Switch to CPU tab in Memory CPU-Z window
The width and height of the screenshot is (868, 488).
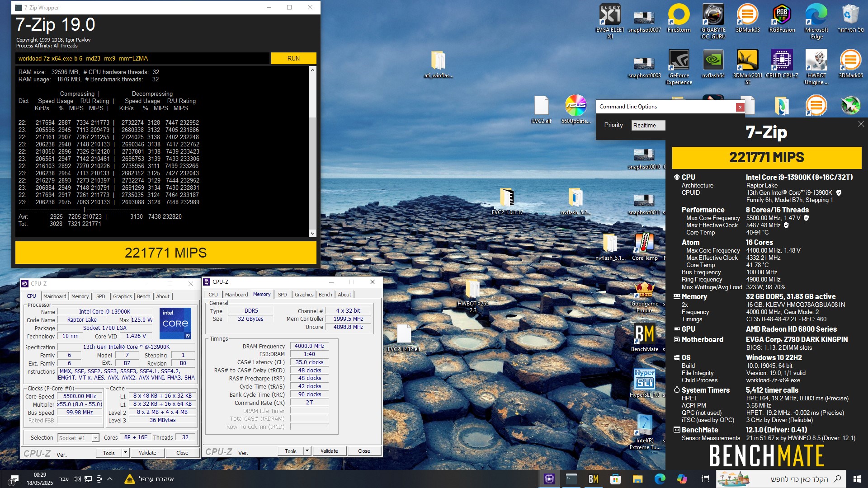[213, 295]
